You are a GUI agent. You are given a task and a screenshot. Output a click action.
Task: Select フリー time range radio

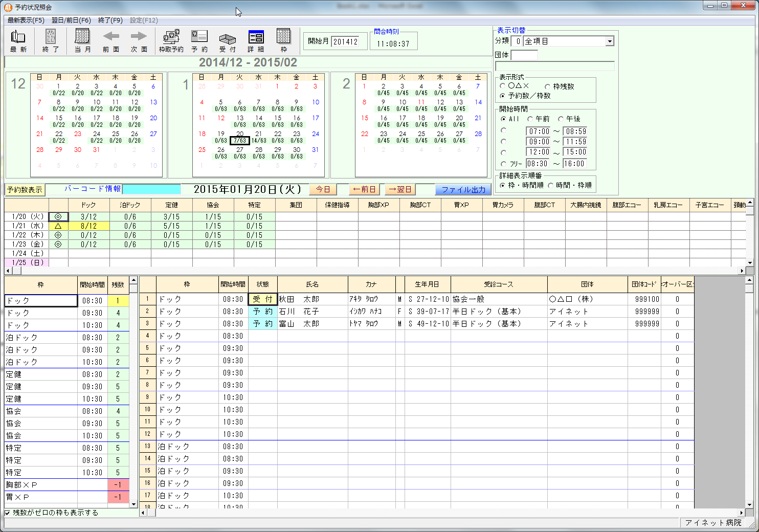tap(504, 164)
